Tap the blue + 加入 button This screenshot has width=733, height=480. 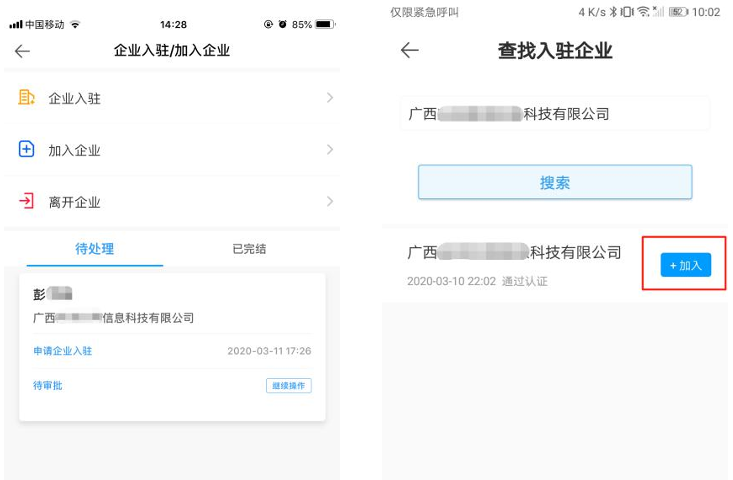point(685,265)
